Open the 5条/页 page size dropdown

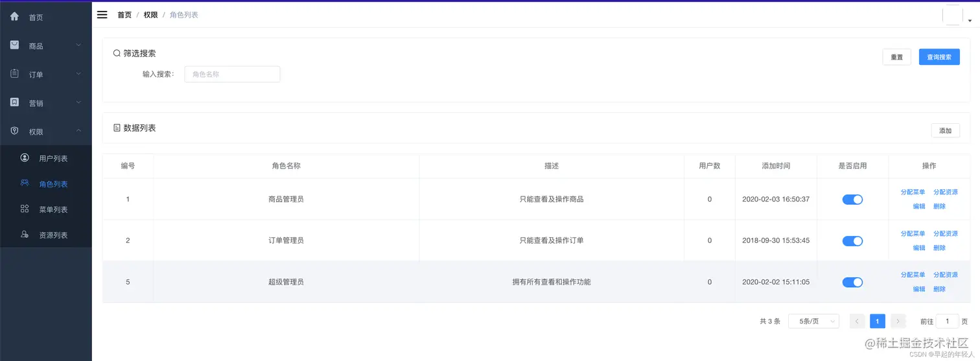coord(814,321)
